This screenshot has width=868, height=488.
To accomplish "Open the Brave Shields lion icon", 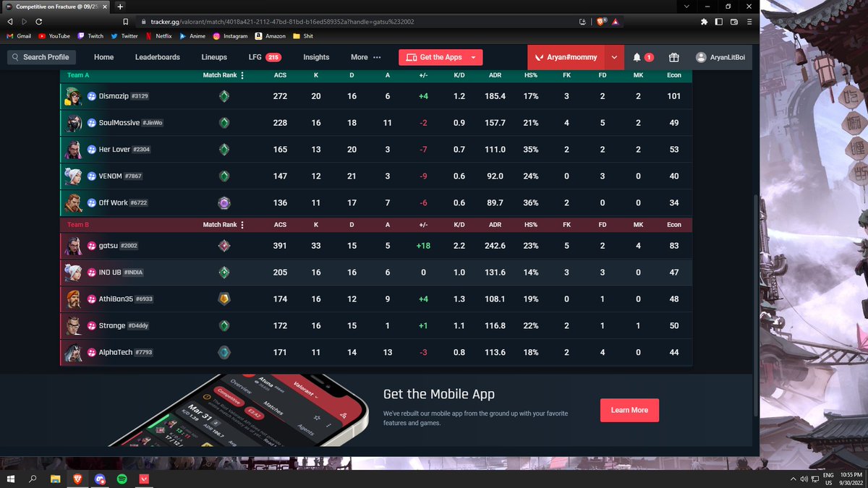I will [602, 22].
